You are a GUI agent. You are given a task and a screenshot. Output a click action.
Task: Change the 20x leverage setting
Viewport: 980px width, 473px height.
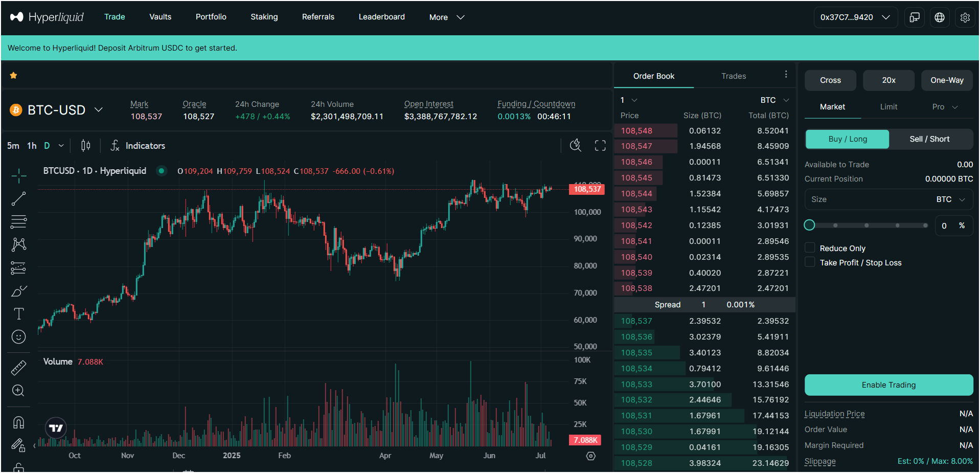pyautogui.click(x=888, y=80)
